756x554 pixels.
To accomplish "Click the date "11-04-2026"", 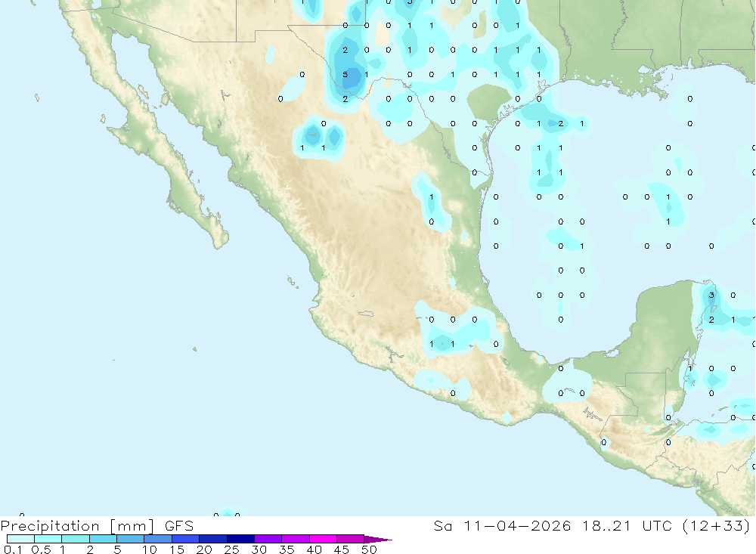I will tap(517, 525).
